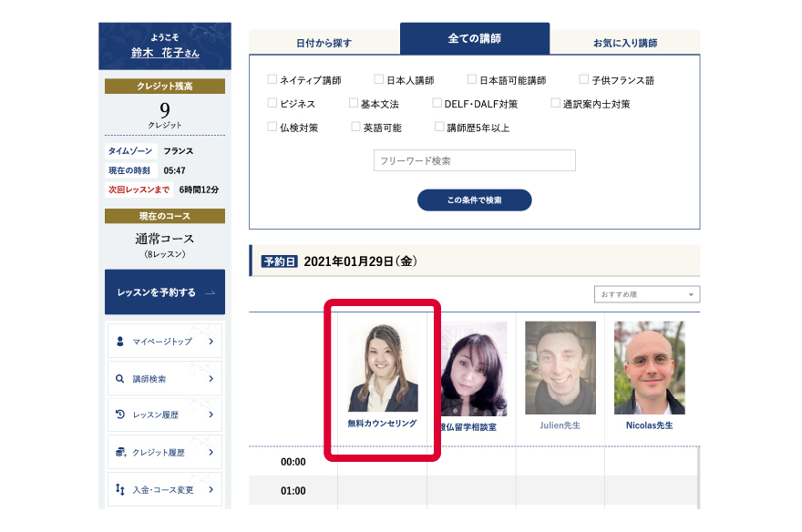Open the クレジット残高 header banner

[x=164, y=85]
